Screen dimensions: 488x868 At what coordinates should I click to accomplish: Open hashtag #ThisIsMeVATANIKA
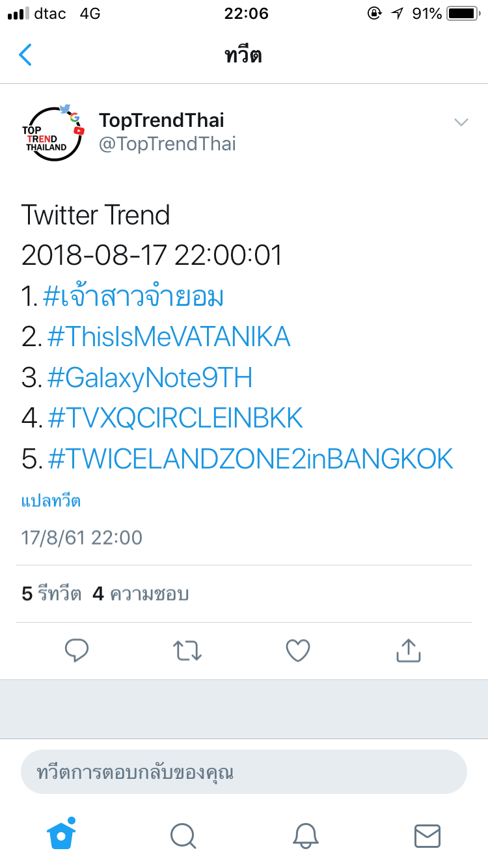(x=169, y=337)
